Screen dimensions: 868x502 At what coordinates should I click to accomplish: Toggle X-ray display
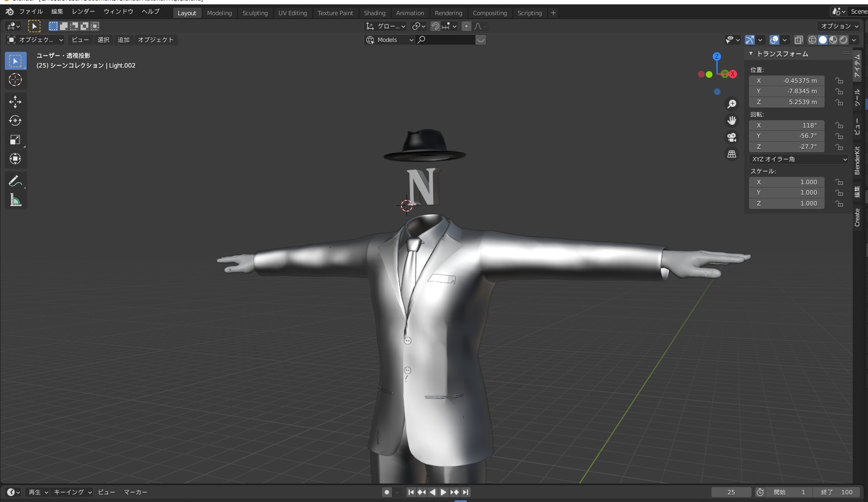point(798,40)
